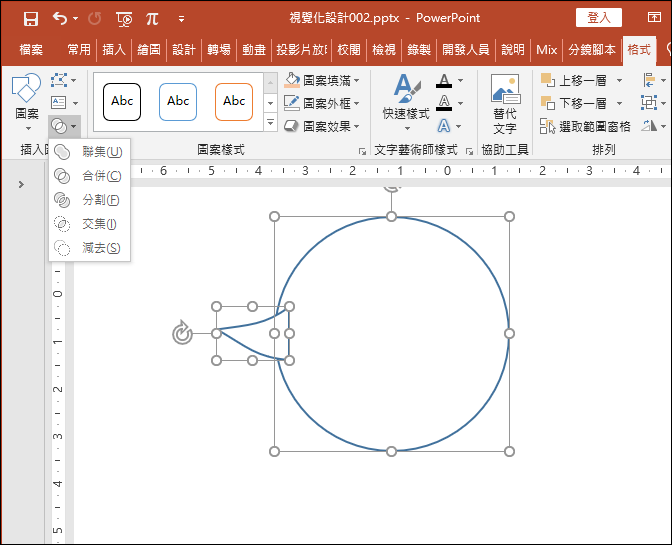Undo the last action
Image resolution: width=672 pixels, height=545 pixels.
coord(60,18)
